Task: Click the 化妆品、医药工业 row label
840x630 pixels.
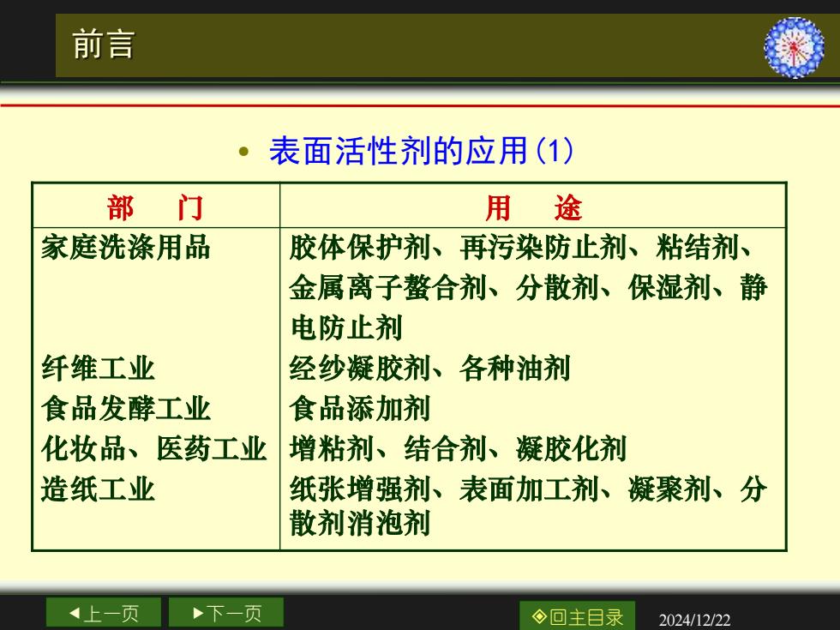Action: click(154, 449)
